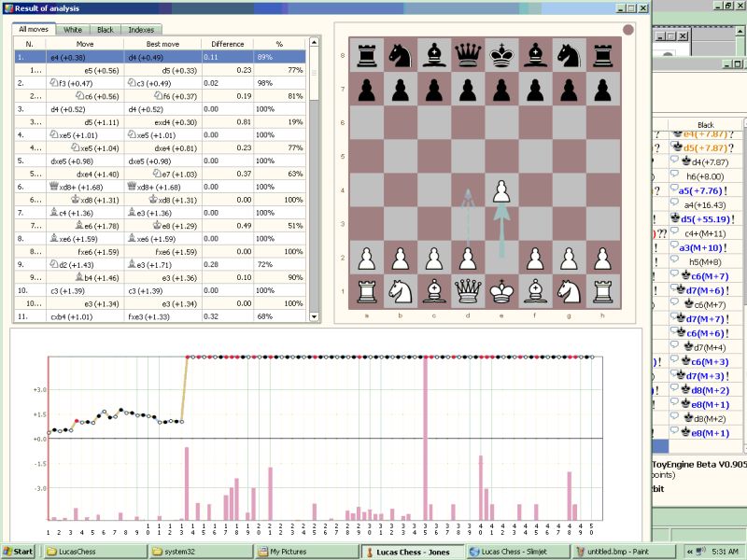Click the white king on the chessboard
This screenshot has width=747, height=560.
point(501,291)
